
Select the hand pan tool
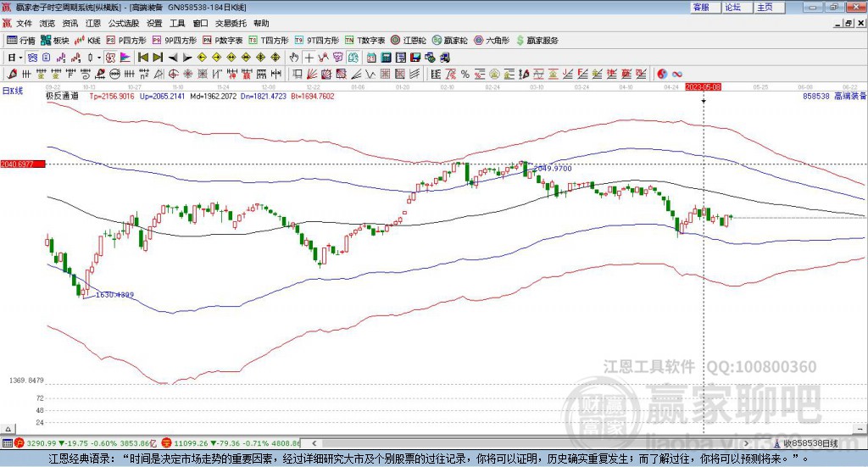(294, 58)
